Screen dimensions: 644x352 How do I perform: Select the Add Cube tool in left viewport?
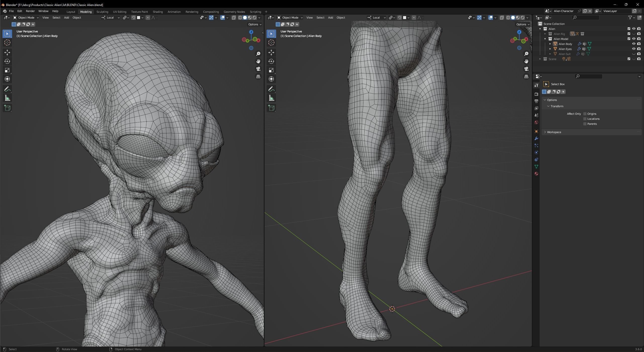pyautogui.click(x=7, y=108)
